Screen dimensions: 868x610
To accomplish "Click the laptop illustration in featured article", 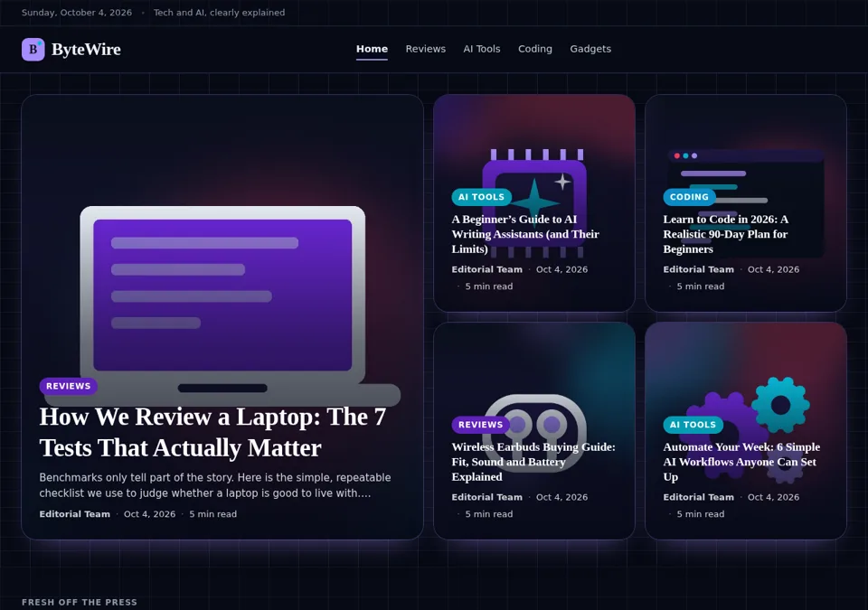I will (222, 305).
